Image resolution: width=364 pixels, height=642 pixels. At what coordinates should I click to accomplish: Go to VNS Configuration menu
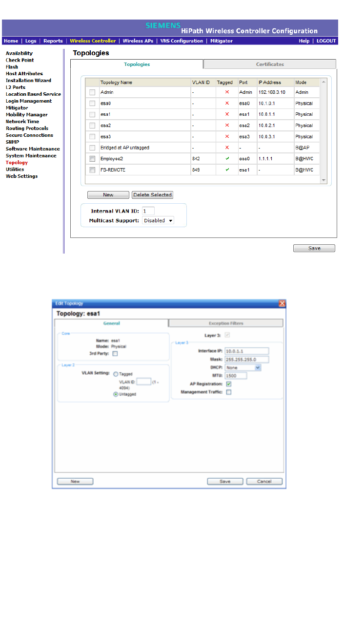click(x=182, y=41)
